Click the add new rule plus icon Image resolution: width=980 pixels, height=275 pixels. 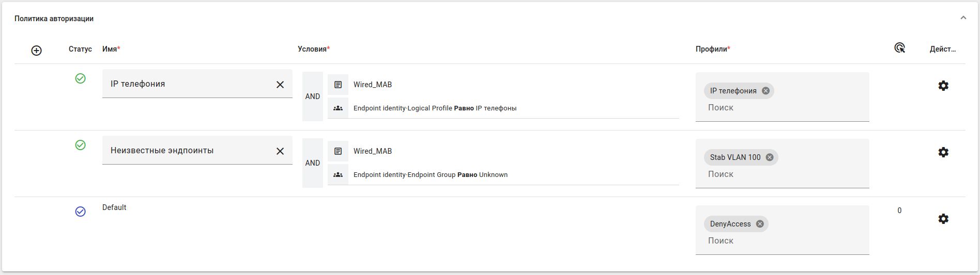(36, 51)
